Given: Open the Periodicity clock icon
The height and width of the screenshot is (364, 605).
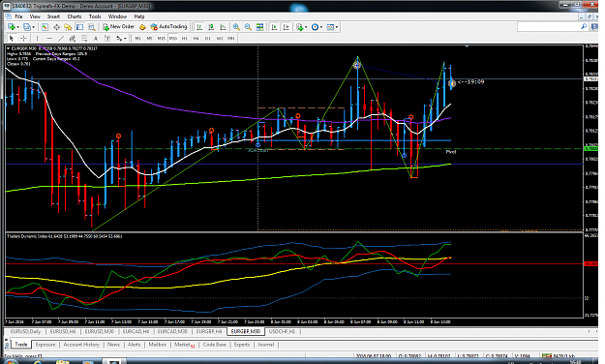Looking at the screenshot, I should (x=315, y=27).
